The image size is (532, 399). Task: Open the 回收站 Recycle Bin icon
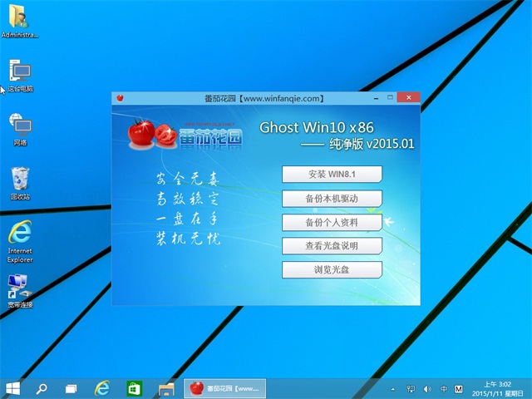(x=20, y=180)
